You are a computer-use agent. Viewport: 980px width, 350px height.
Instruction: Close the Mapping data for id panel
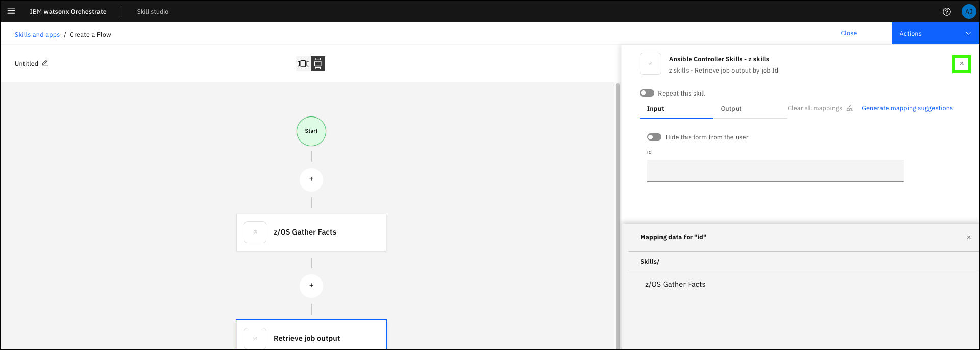968,237
